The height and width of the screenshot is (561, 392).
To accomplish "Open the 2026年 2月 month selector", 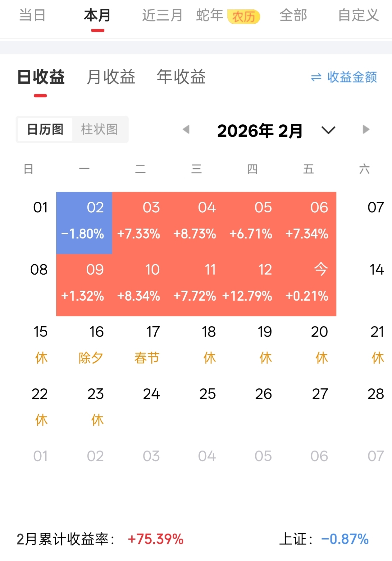I will 260,131.
